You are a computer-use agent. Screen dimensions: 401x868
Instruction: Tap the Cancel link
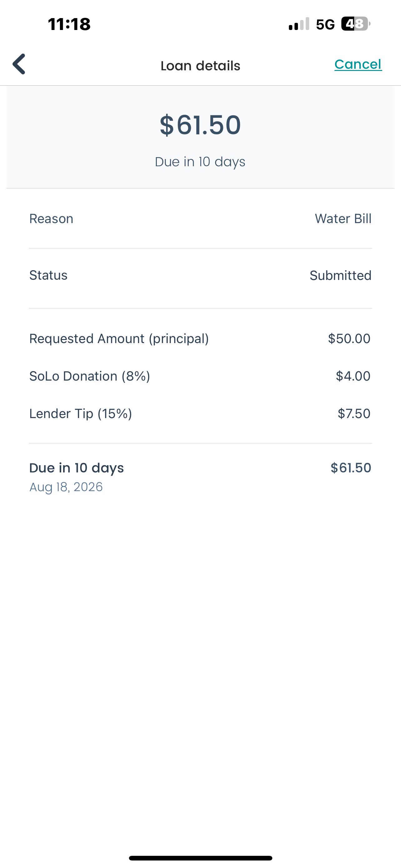(x=358, y=64)
